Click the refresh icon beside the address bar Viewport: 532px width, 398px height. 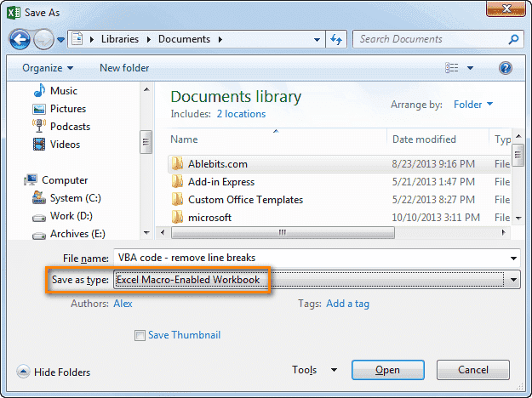coord(336,39)
